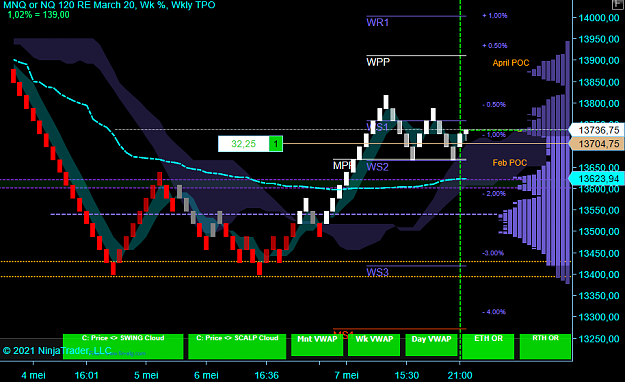Click the MPP monthly pivot label
The height and width of the screenshot is (382, 625).
point(343,165)
